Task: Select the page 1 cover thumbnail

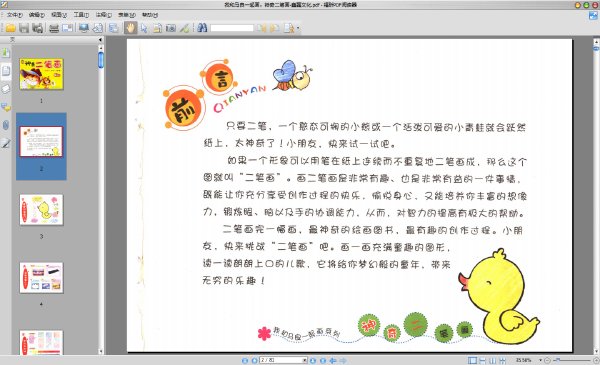Action: click(41, 74)
